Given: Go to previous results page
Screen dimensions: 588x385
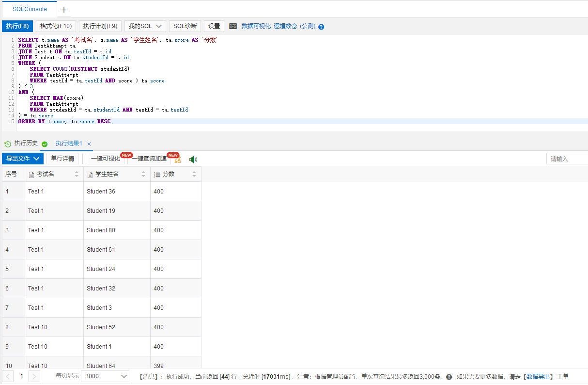Looking at the screenshot, I should point(8,376).
